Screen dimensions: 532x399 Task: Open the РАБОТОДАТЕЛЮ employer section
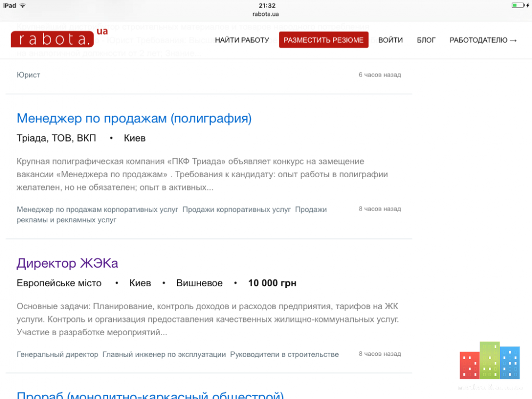tap(483, 40)
